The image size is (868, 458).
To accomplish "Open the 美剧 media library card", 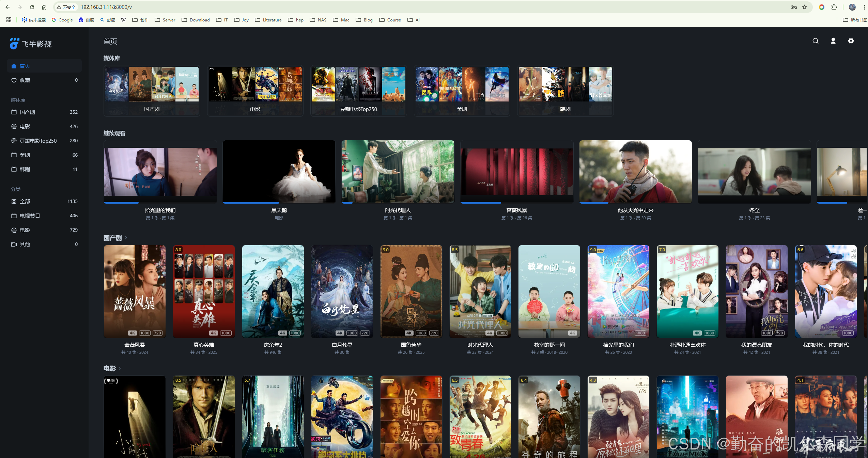I will [x=462, y=91].
